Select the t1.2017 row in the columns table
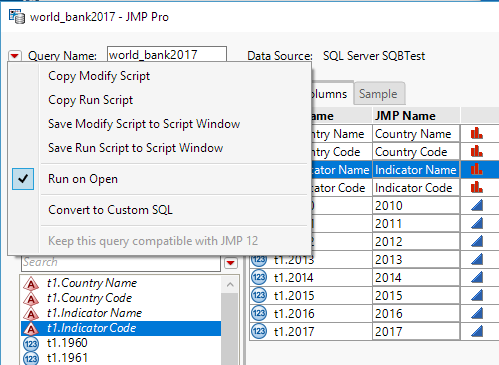 click(x=374, y=332)
